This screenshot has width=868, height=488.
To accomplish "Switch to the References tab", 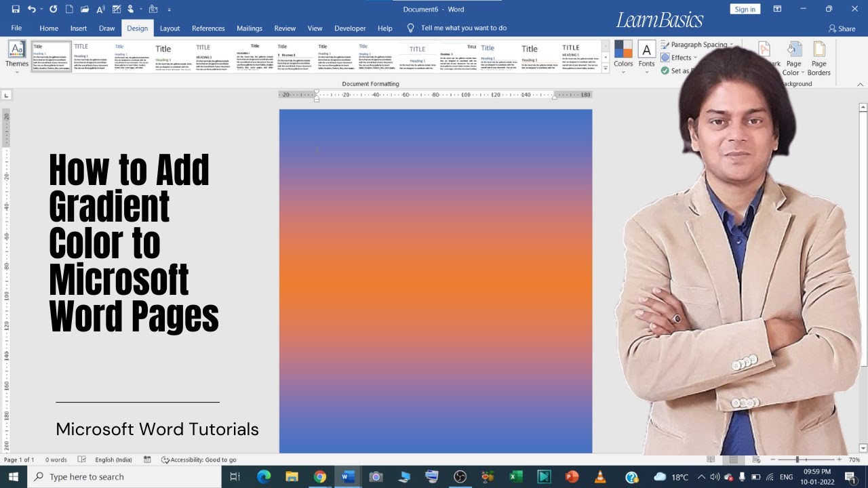I will (208, 28).
